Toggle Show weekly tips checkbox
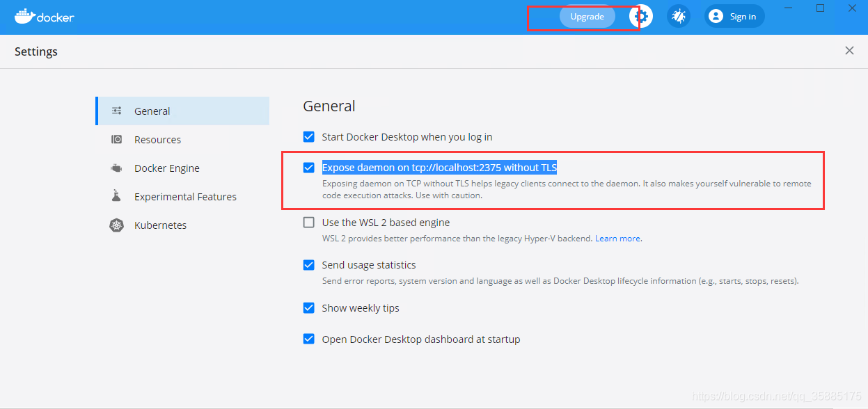The height and width of the screenshot is (409, 868). (309, 308)
